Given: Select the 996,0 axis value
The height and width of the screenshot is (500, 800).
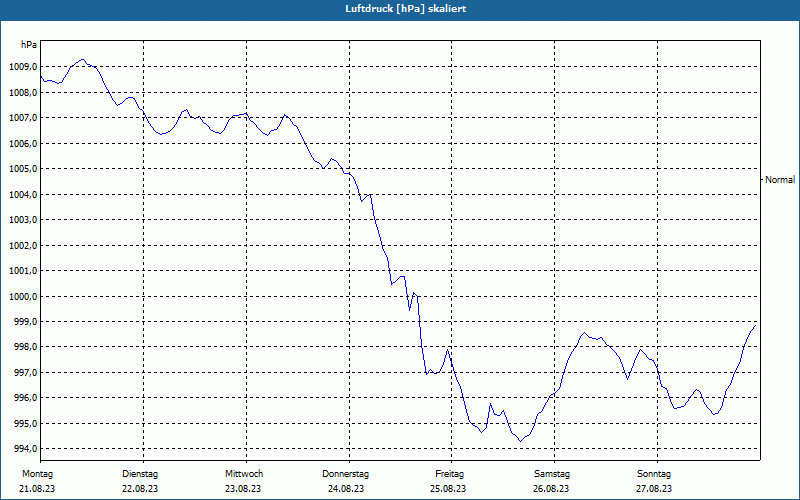Looking at the screenshot, I should click(x=24, y=398).
